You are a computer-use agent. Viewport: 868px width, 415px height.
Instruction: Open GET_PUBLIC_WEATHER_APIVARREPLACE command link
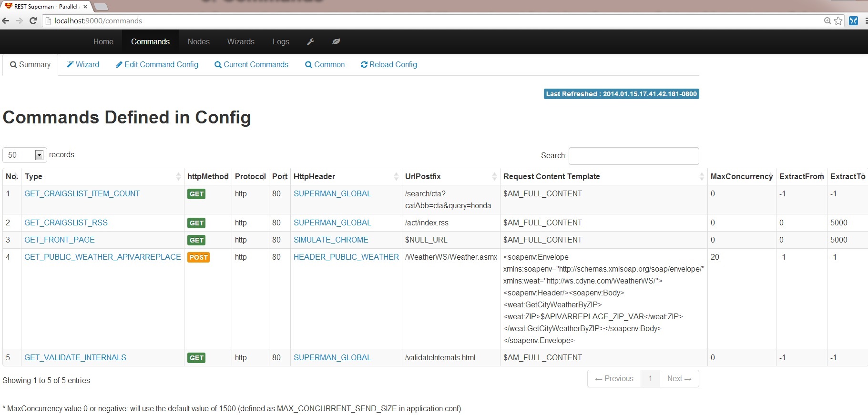[x=102, y=257]
